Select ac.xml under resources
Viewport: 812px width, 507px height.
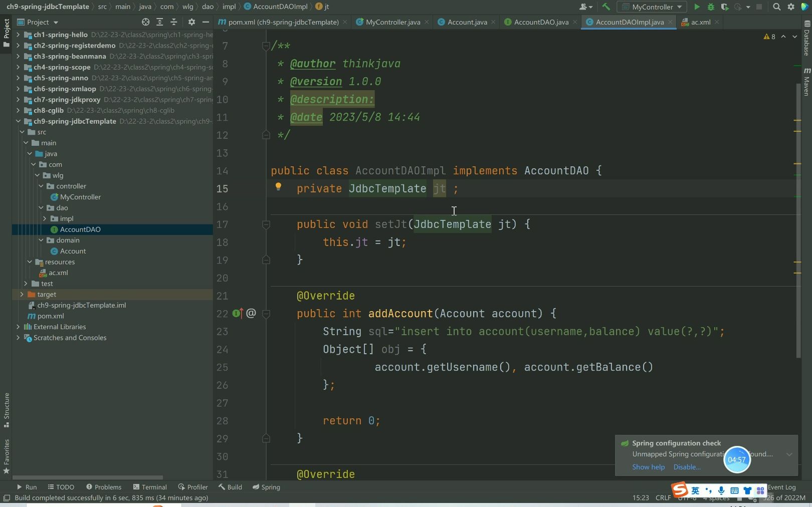[58, 273]
